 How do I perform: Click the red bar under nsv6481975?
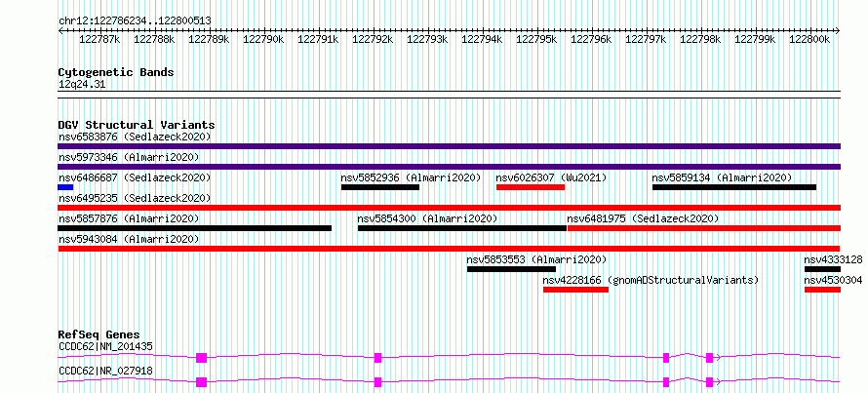pyautogui.click(x=704, y=228)
